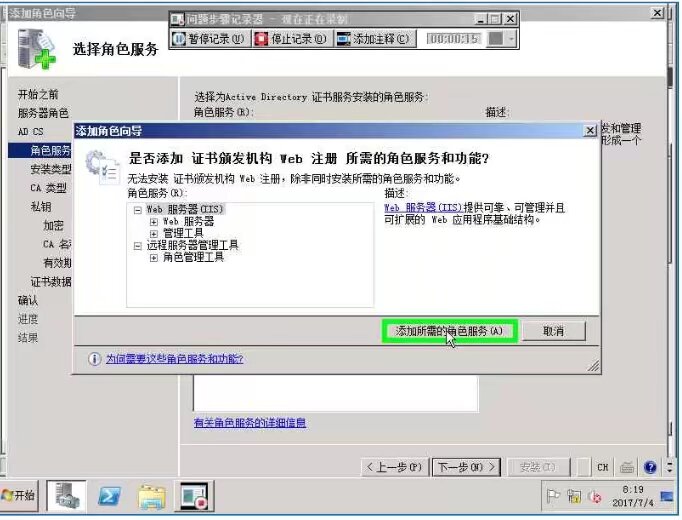Screen dimensions: 682x520
Task: Click the 取消 cancel button in dialog
Action: [x=553, y=331]
